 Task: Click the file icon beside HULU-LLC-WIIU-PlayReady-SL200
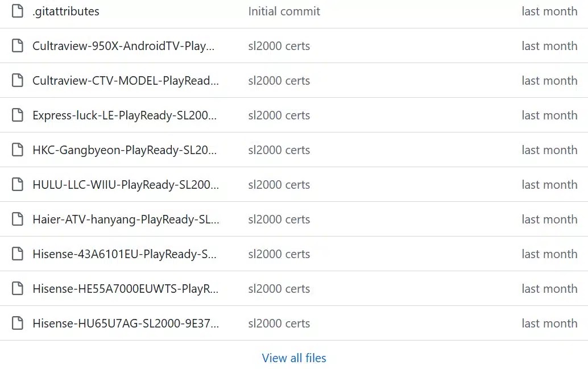click(18, 184)
